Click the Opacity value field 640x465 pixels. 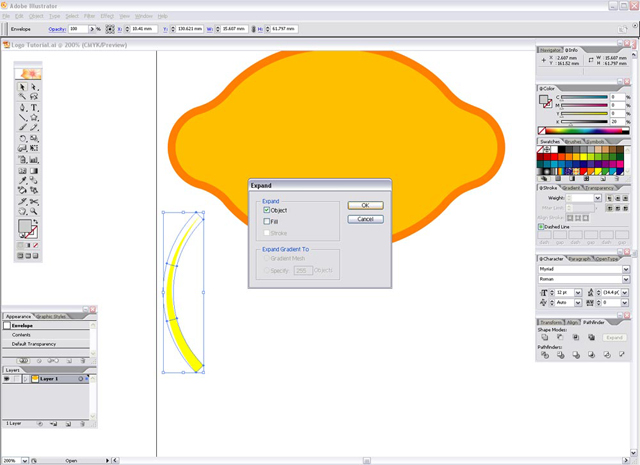pos(78,29)
